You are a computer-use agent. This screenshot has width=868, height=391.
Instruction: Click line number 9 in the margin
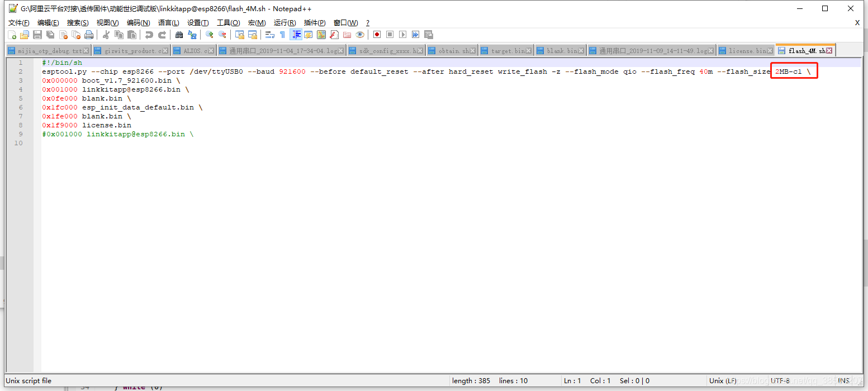[x=21, y=134]
